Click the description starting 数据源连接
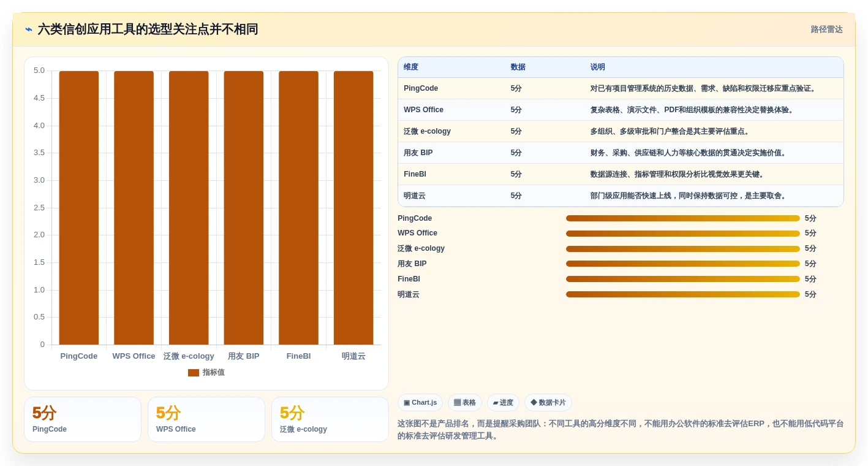Viewport: 868px width, 466px height. tap(678, 174)
